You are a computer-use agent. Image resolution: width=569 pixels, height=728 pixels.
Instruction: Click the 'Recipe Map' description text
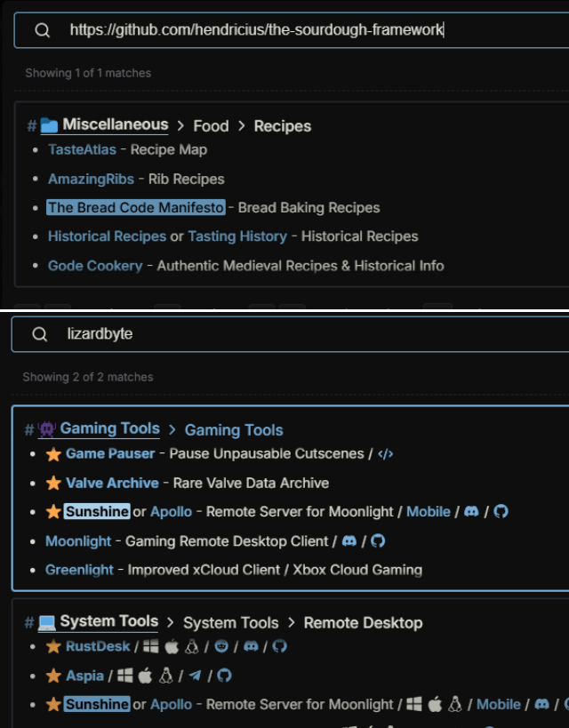pos(169,149)
